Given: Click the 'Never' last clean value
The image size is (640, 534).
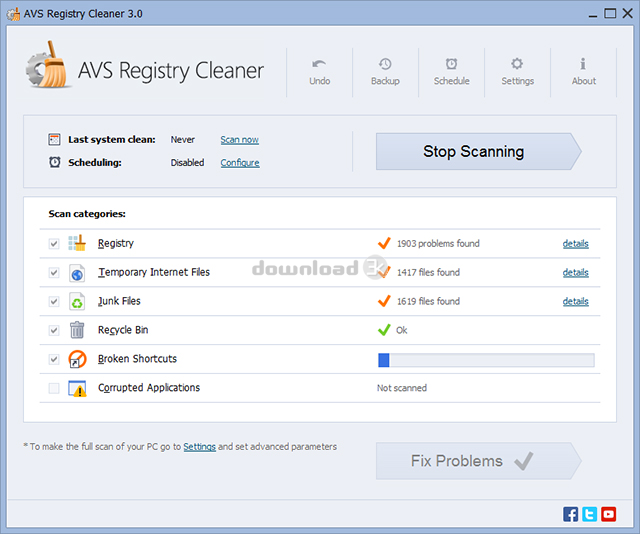Looking at the screenshot, I should click(x=182, y=140).
